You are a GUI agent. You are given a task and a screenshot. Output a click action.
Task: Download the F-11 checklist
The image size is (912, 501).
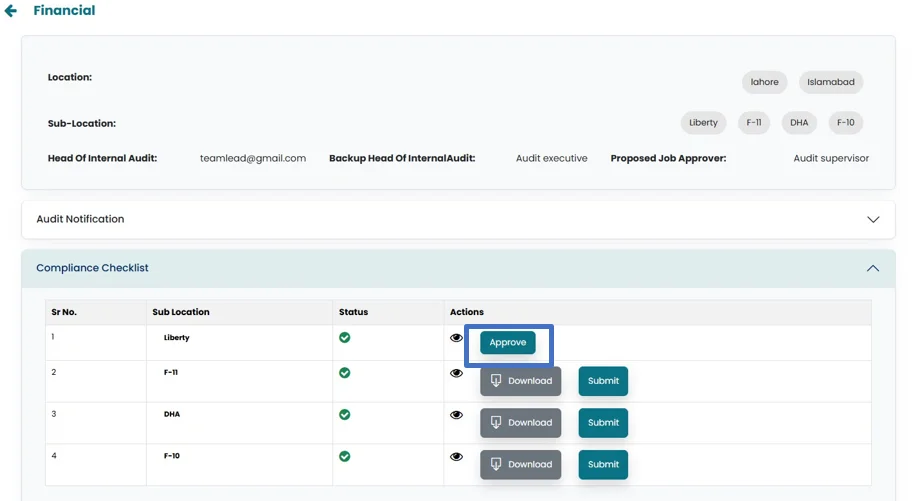[520, 381]
